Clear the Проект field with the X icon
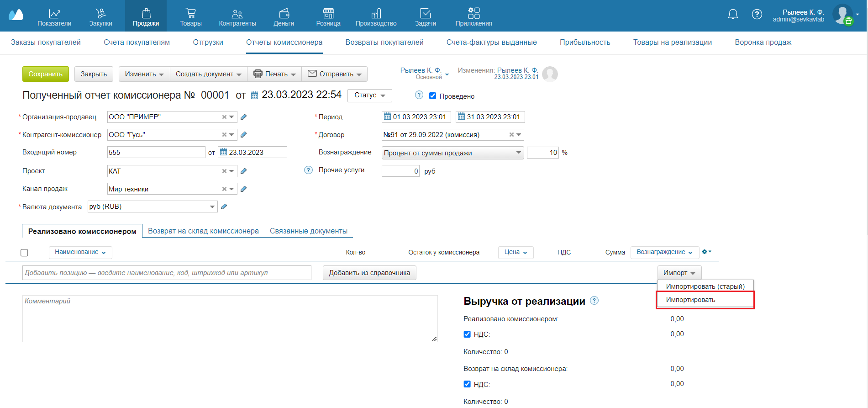This screenshot has height=408, width=868. (x=224, y=171)
